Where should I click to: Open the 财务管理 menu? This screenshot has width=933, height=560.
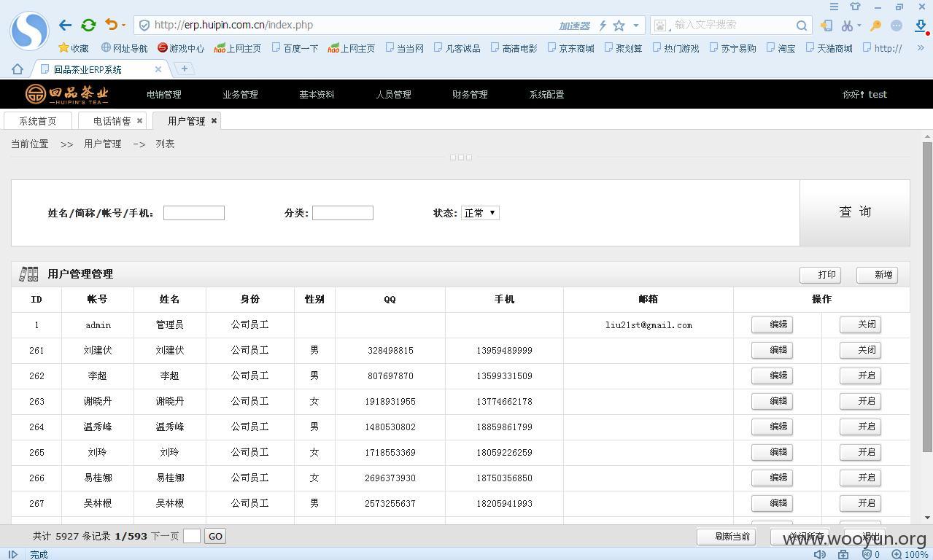pyautogui.click(x=470, y=94)
